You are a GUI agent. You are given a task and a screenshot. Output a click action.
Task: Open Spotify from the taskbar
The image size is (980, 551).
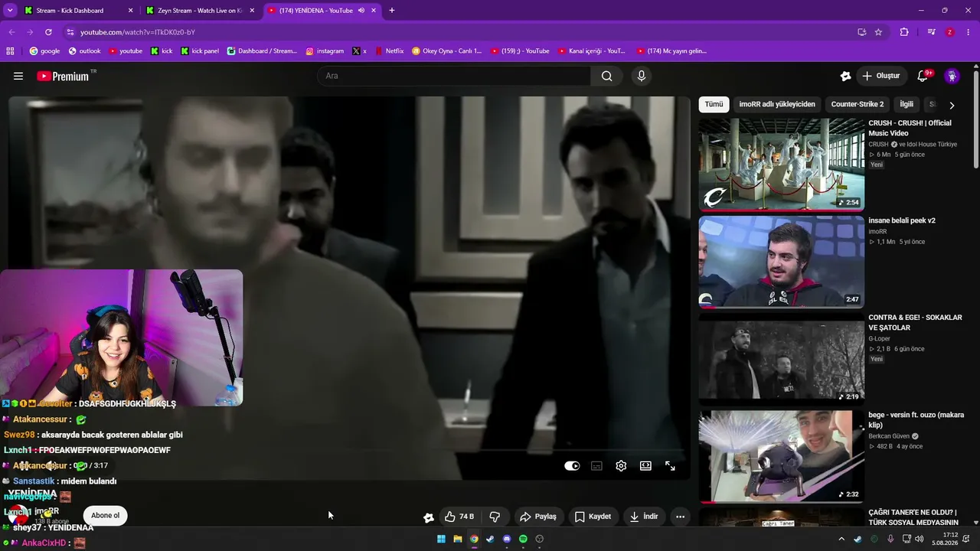(523, 539)
